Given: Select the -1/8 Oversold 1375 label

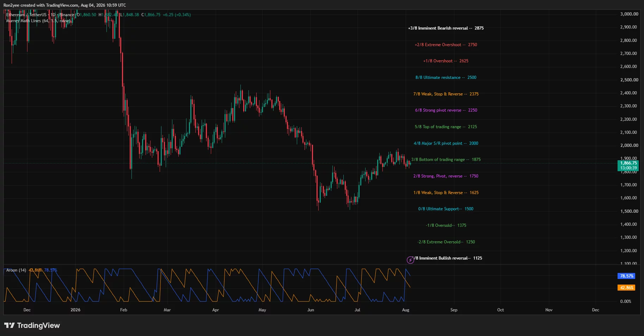Looking at the screenshot, I should click(x=446, y=225).
